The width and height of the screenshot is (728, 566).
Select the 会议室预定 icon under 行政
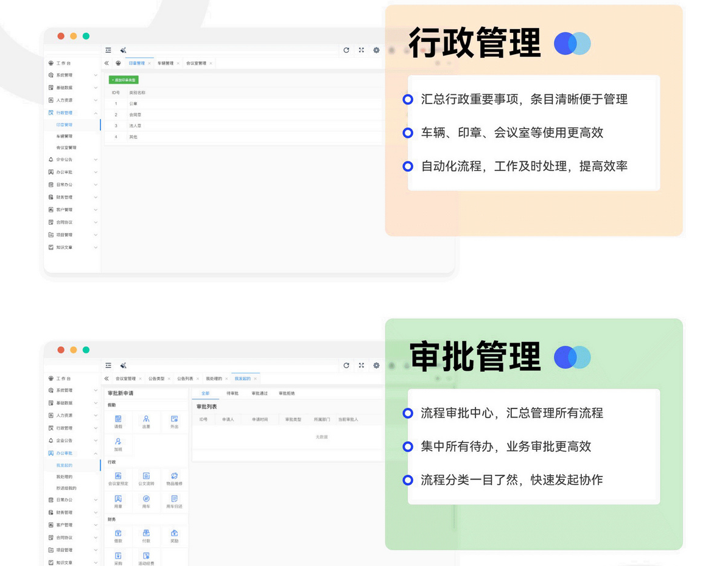click(118, 477)
